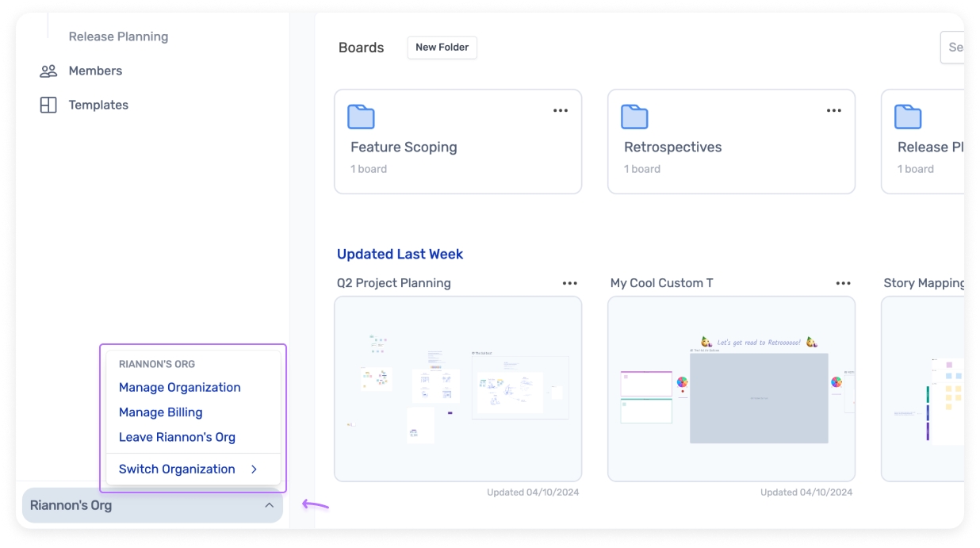Select Manage Billing from the menu
Screen dimensions: 980x548
pos(161,412)
